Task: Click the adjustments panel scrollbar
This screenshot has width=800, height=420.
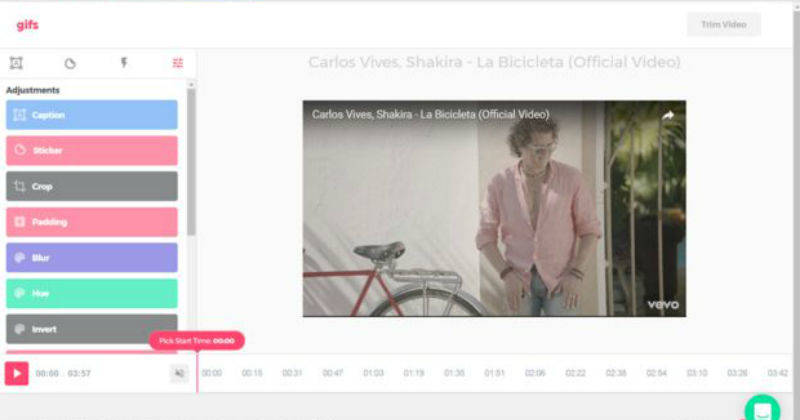Action: pos(191,160)
